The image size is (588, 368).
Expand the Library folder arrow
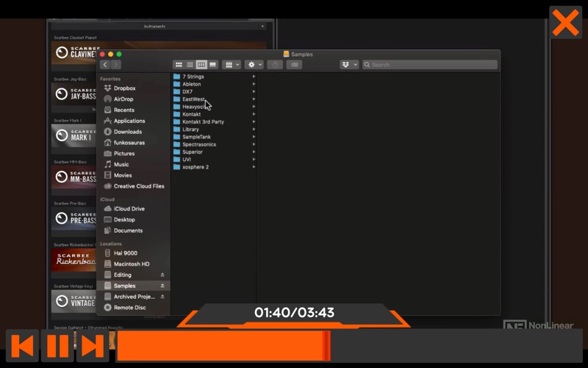[x=254, y=130]
